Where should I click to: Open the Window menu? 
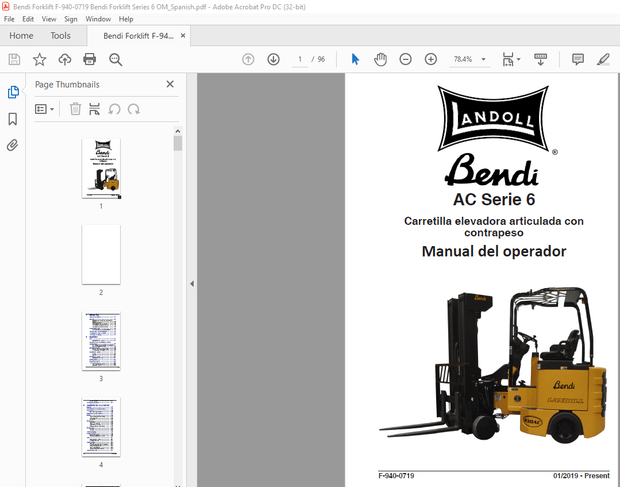(98, 19)
